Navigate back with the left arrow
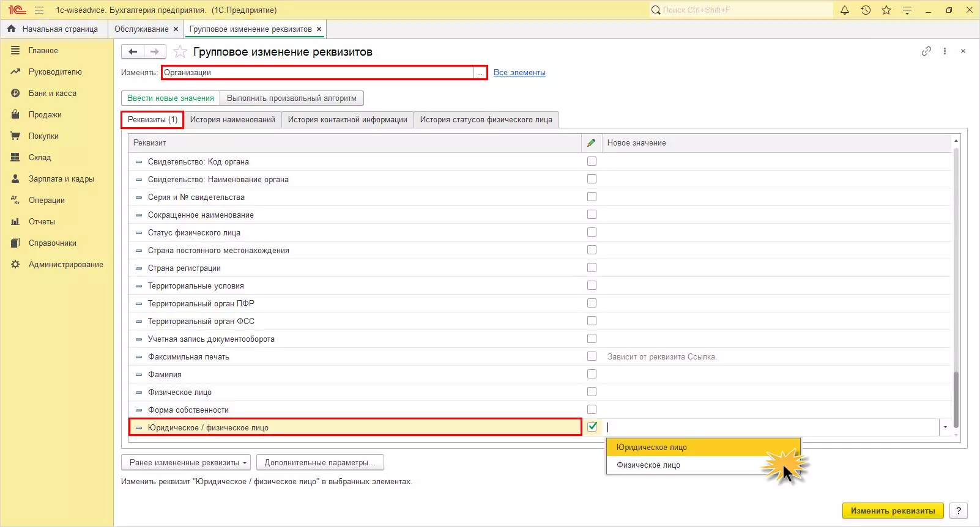Screen dimensions: 980x527 133,52
